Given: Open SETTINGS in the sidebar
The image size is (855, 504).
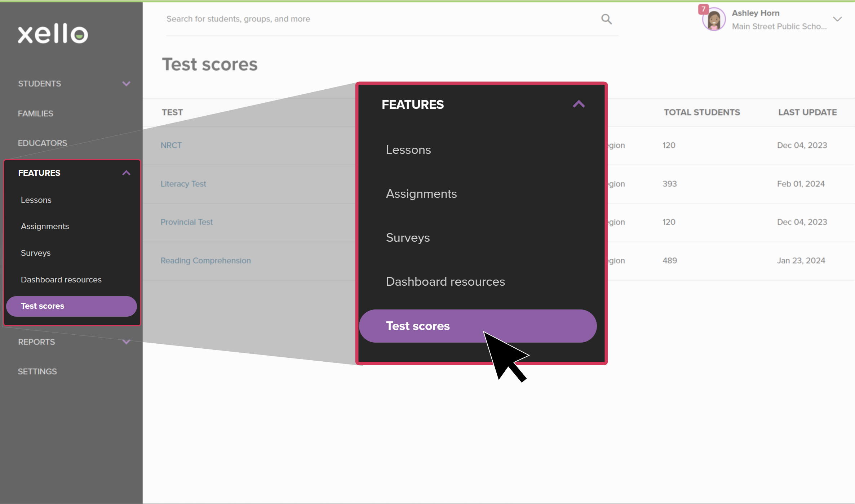Looking at the screenshot, I should [x=37, y=371].
